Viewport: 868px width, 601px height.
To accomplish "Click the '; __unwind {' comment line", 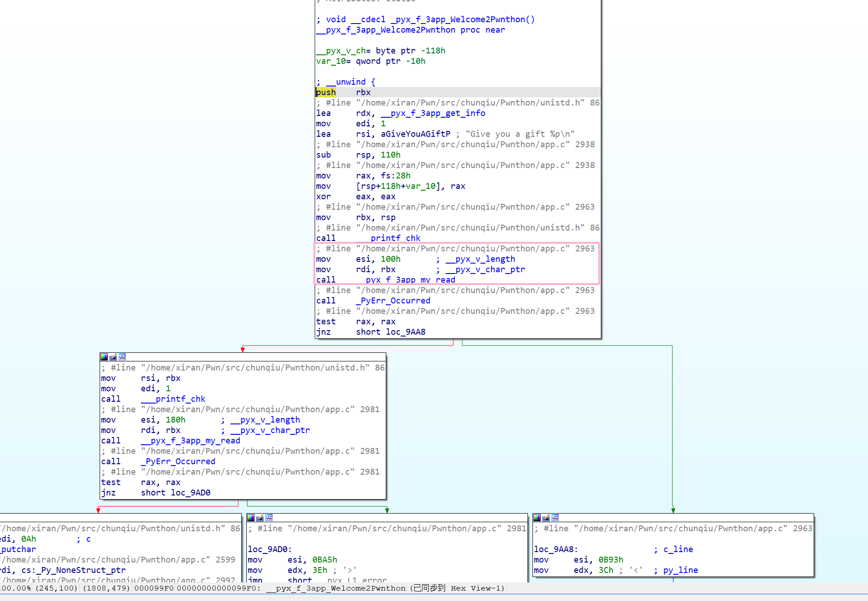I will 346,82.
